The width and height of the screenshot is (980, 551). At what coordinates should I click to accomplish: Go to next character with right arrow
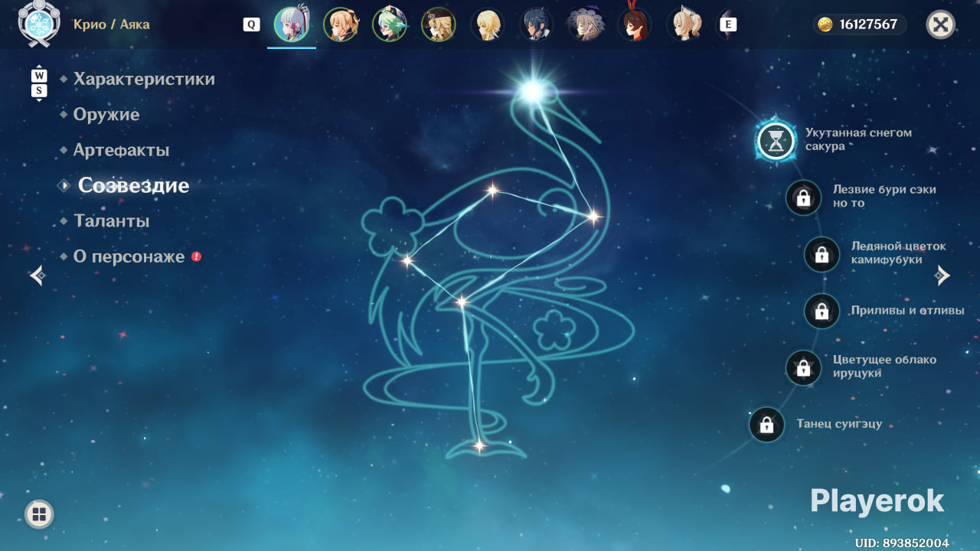click(x=942, y=275)
